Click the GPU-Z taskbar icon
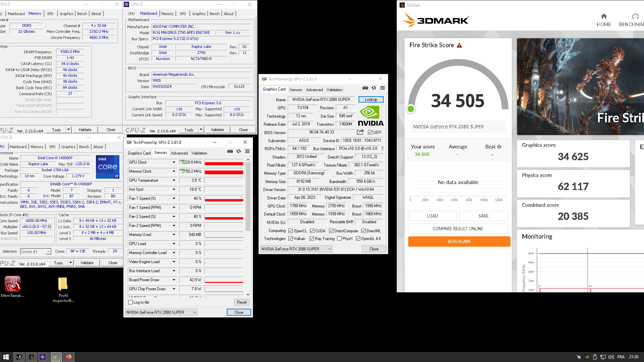The image size is (644, 362). (56, 357)
